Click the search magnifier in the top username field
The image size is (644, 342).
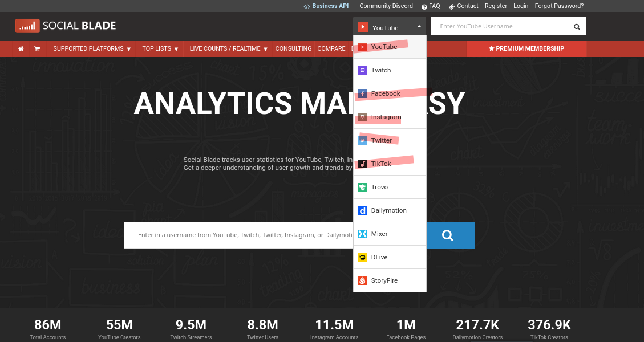tap(577, 27)
